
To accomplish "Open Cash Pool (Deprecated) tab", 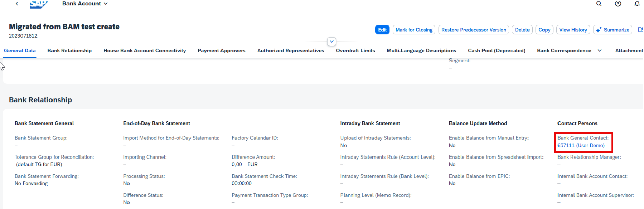I will click(x=497, y=50).
